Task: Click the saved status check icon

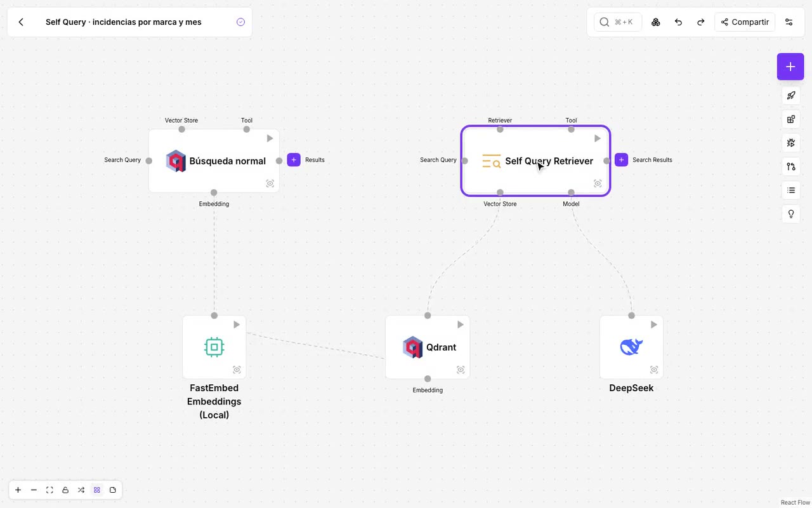Action: pyautogui.click(x=240, y=22)
